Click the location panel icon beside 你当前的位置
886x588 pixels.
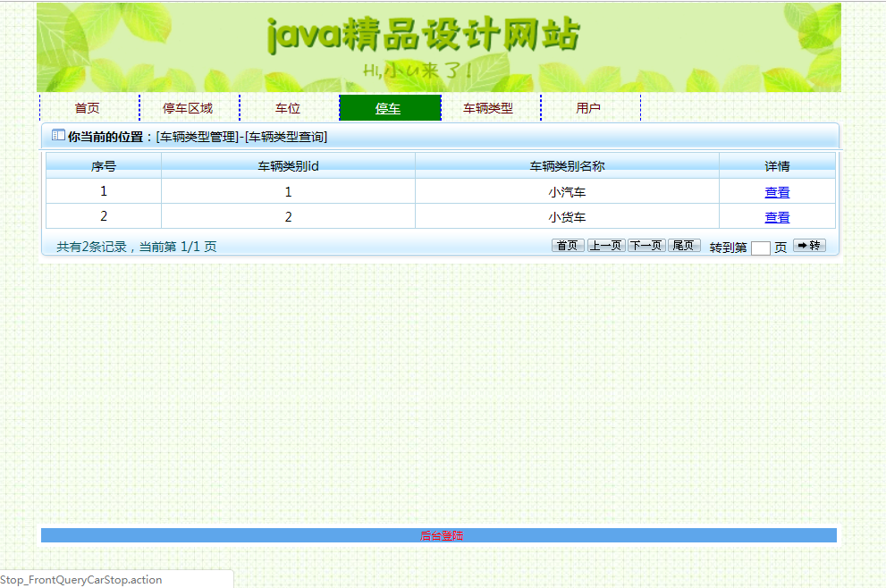[58, 135]
